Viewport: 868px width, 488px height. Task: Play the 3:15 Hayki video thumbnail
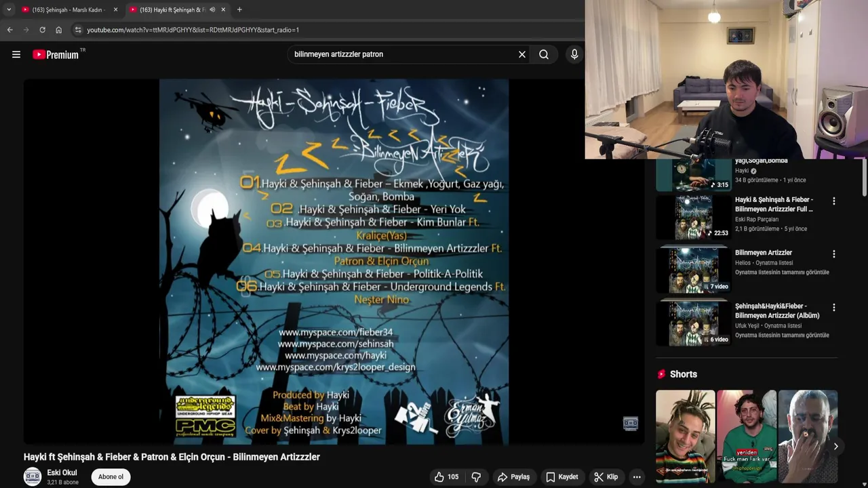click(694, 176)
